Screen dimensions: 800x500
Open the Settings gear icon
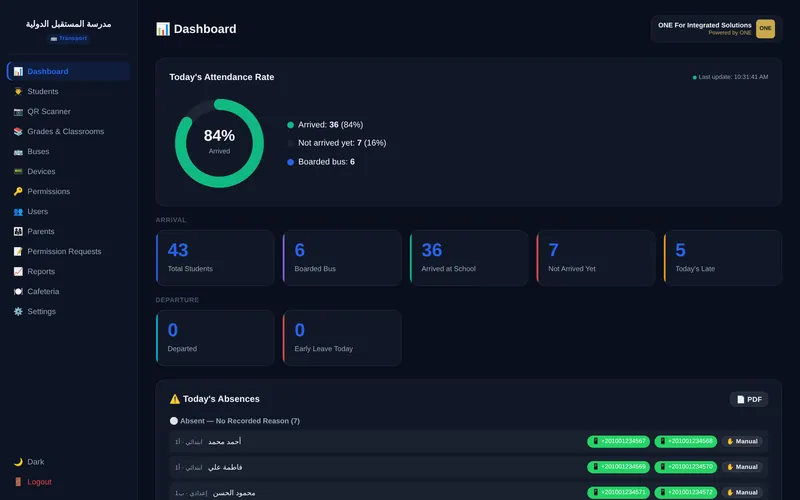coord(18,311)
